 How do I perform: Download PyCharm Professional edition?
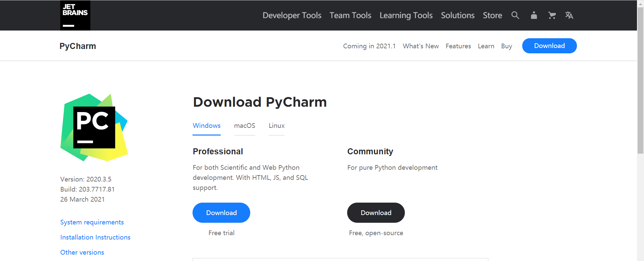221,213
